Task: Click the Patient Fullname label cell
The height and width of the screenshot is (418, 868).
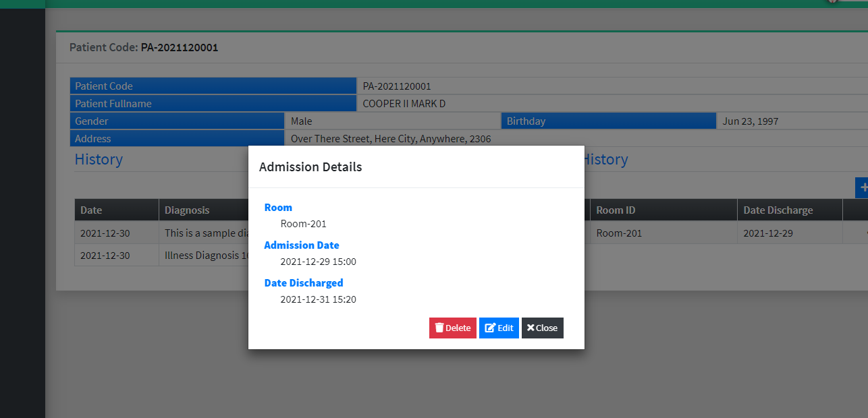Action: click(213, 104)
